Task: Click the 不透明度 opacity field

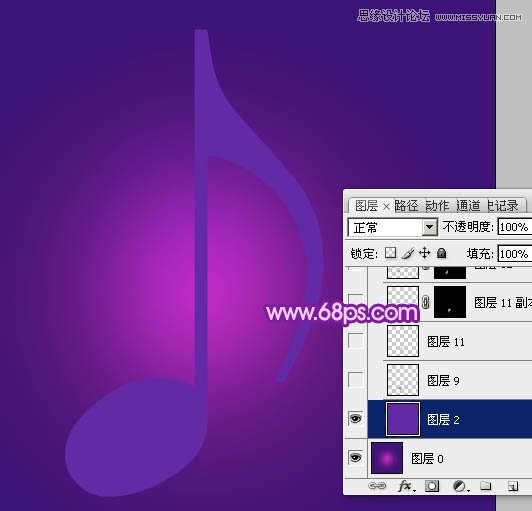Action: tap(514, 227)
